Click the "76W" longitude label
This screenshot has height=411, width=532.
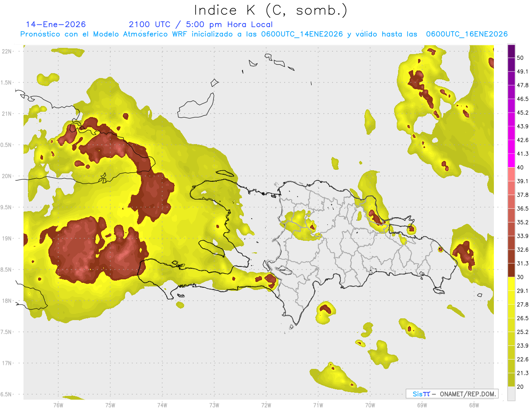[x=58, y=405]
